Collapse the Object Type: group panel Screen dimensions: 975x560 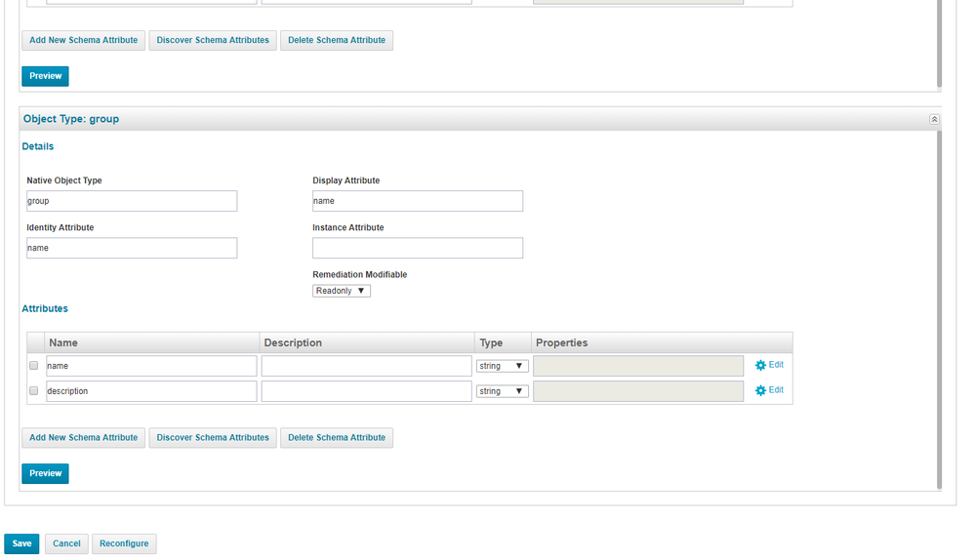pyautogui.click(x=934, y=119)
